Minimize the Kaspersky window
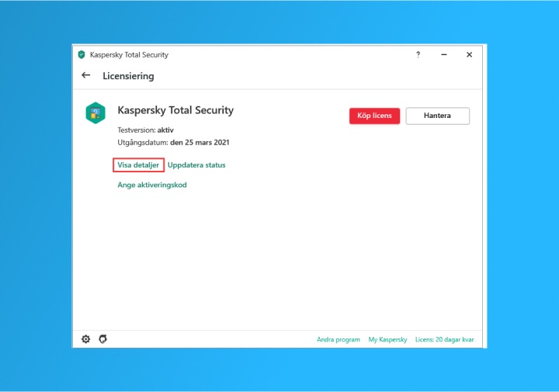559x392 pixels. [443, 55]
